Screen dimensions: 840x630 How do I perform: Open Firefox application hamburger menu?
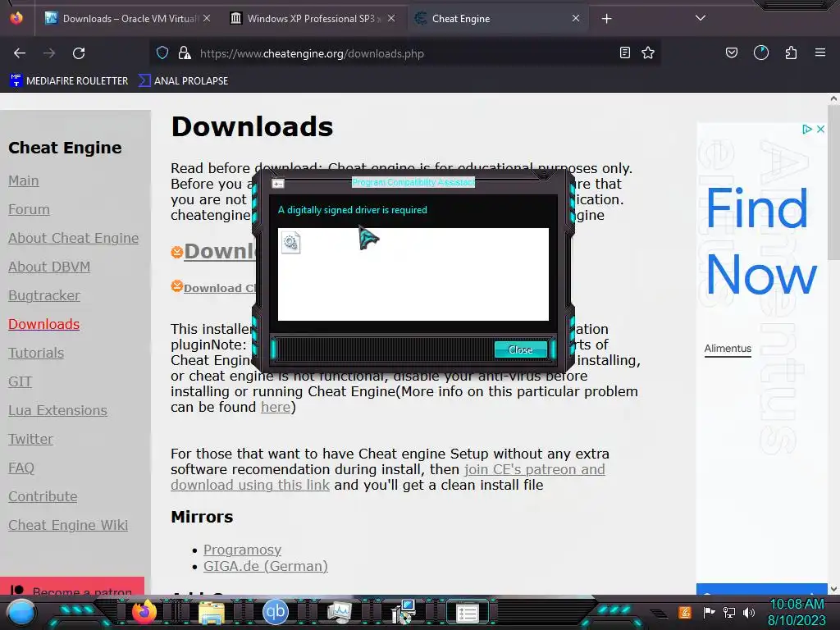coord(820,52)
